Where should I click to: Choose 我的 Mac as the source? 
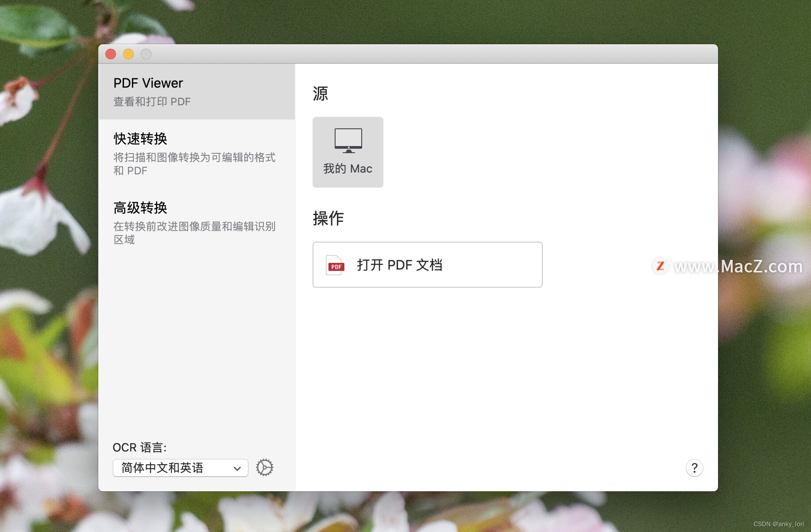(x=348, y=152)
